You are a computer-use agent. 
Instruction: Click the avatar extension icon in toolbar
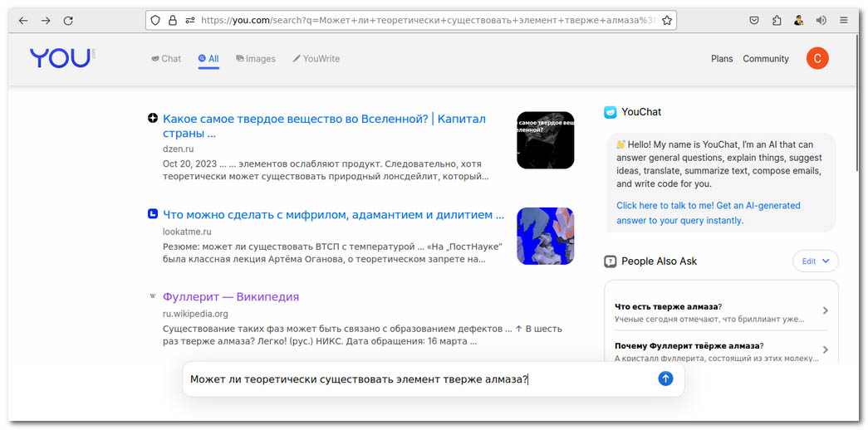(798, 21)
